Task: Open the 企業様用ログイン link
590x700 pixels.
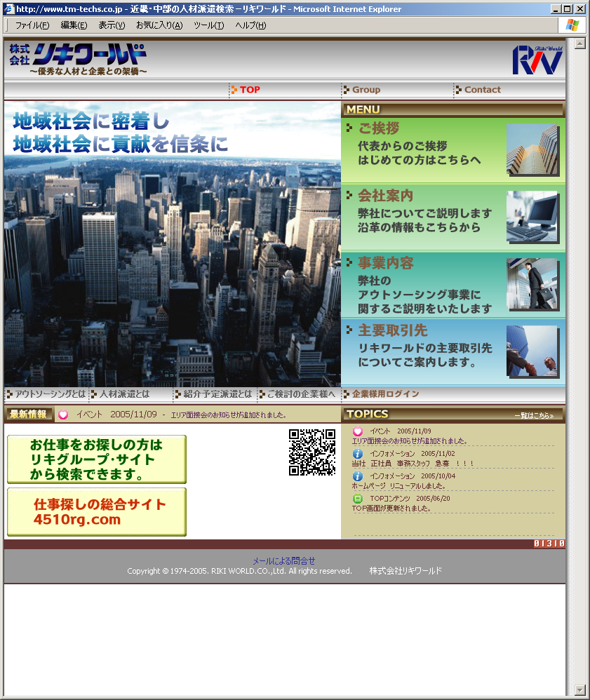Action: point(385,394)
